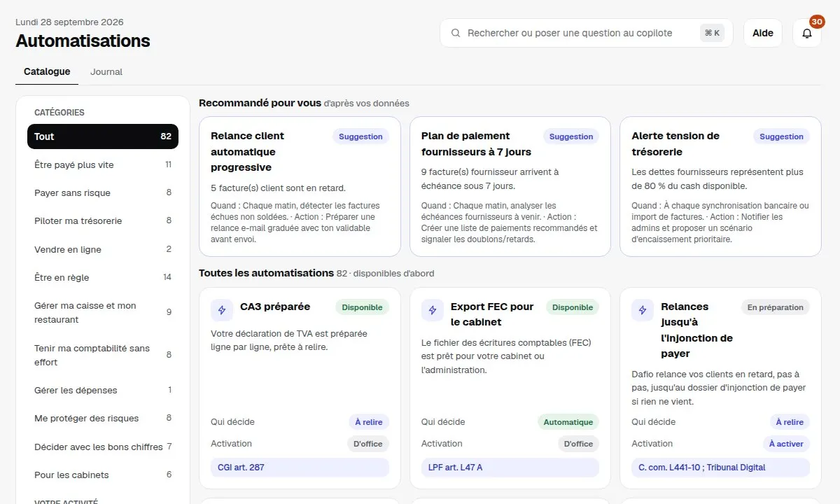Select Être payé plus vite category
840x504 pixels.
(x=103, y=164)
